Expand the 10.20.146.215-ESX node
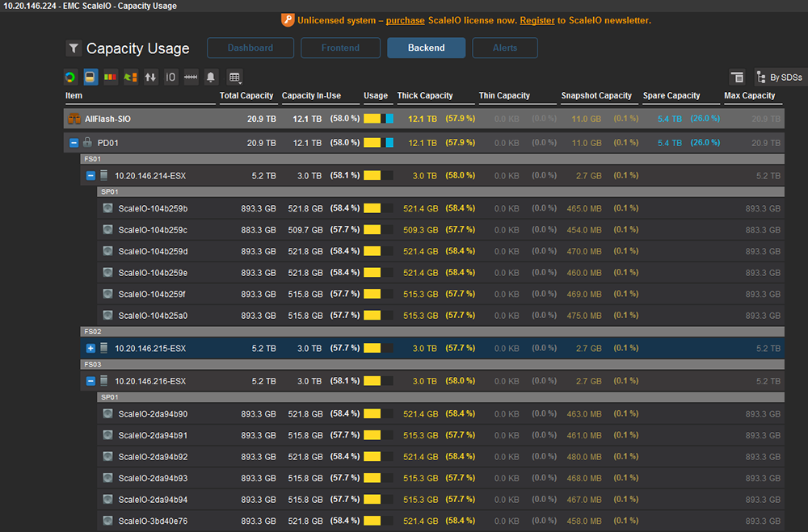 pyautogui.click(x=90, y=348)
